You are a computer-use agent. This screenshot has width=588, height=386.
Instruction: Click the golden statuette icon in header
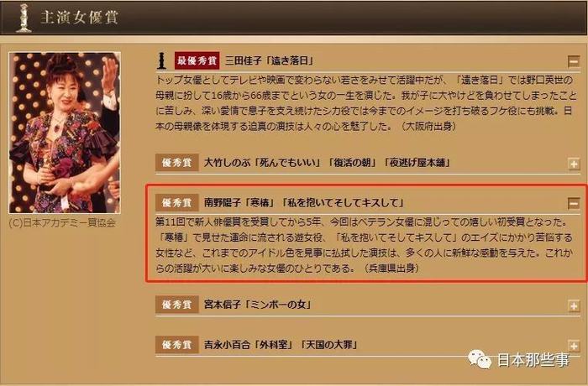(24, 18)
